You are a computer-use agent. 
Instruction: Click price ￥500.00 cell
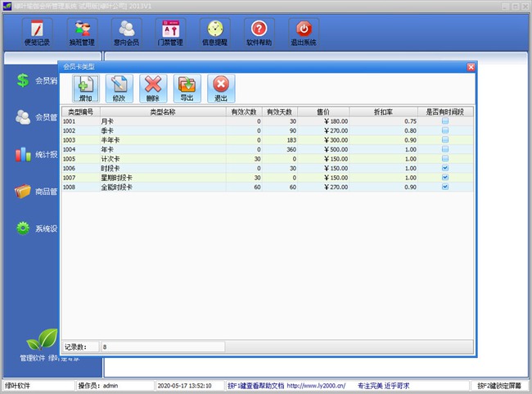click(x=323, y=149)
